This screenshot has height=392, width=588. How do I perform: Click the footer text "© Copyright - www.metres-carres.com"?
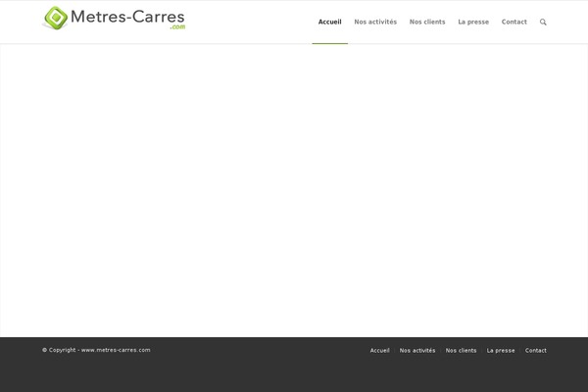[x=96, y=350]
